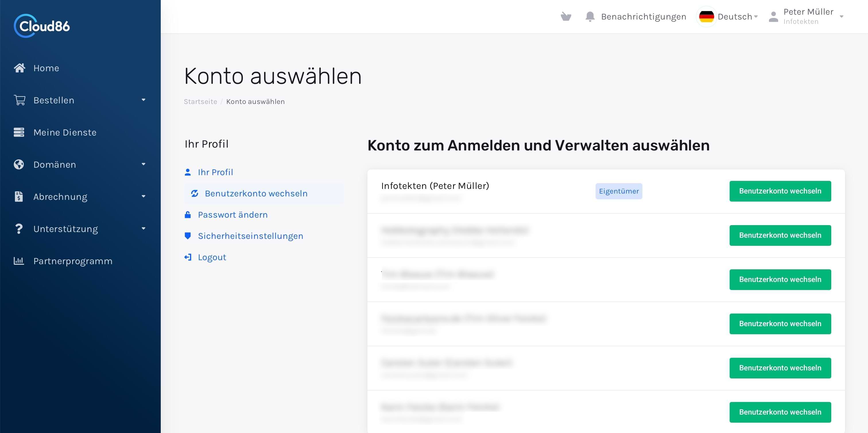The width and height of the screenshot is (868, 433).
Task: Click Startseite breadcrumb link
Action: pos(200,101)
